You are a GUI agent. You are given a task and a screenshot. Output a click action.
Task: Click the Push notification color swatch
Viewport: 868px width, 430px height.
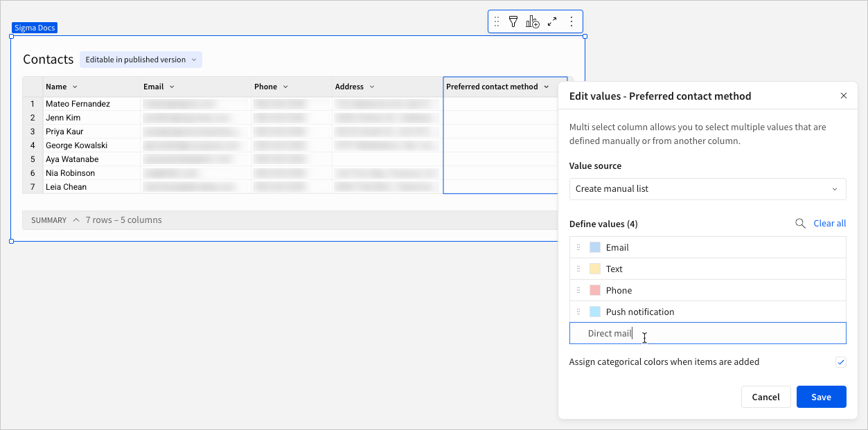click(595, 312)
